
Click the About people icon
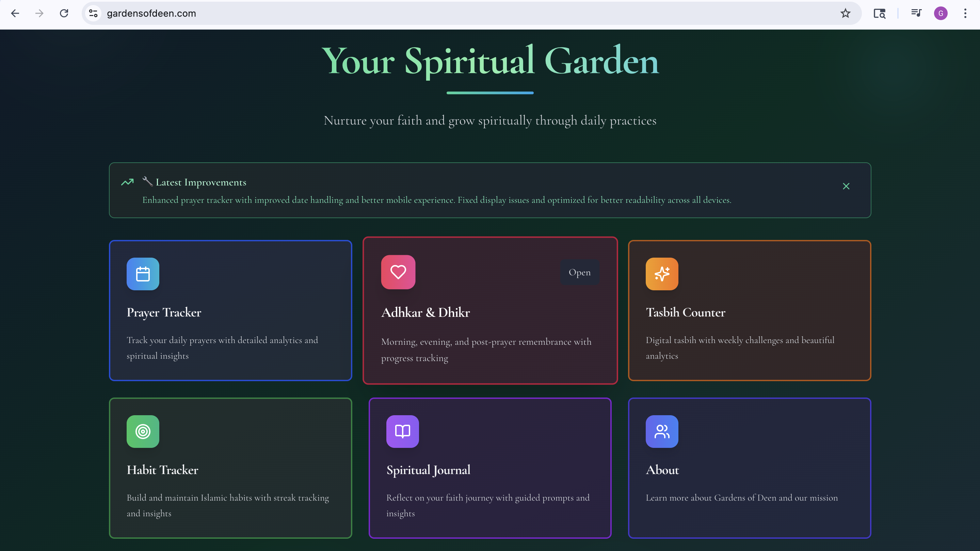(x=662, y=431)
